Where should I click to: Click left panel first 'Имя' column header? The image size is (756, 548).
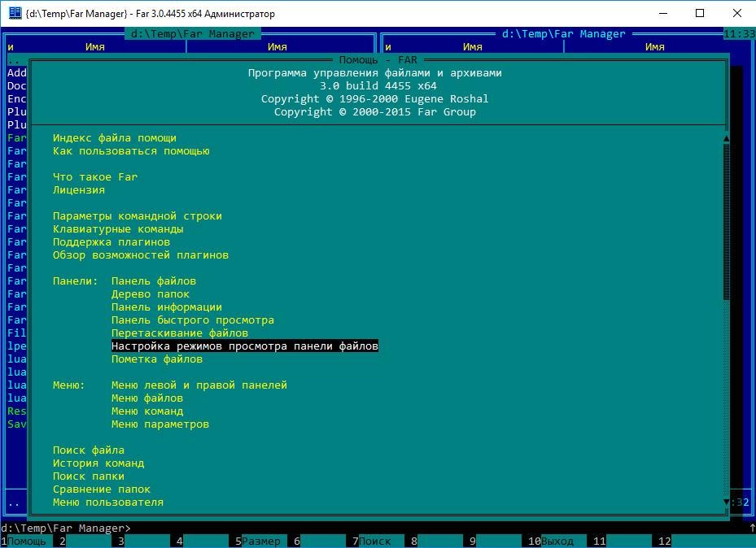click(95, 47)
